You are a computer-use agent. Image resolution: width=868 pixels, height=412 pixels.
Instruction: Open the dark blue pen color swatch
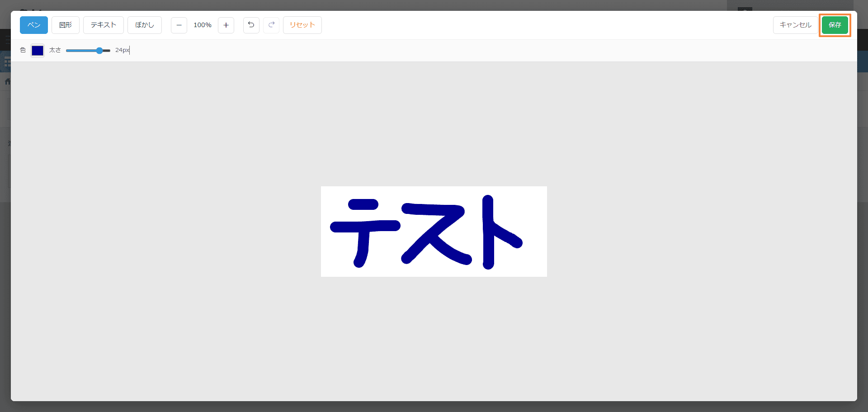tap(38, 50)
